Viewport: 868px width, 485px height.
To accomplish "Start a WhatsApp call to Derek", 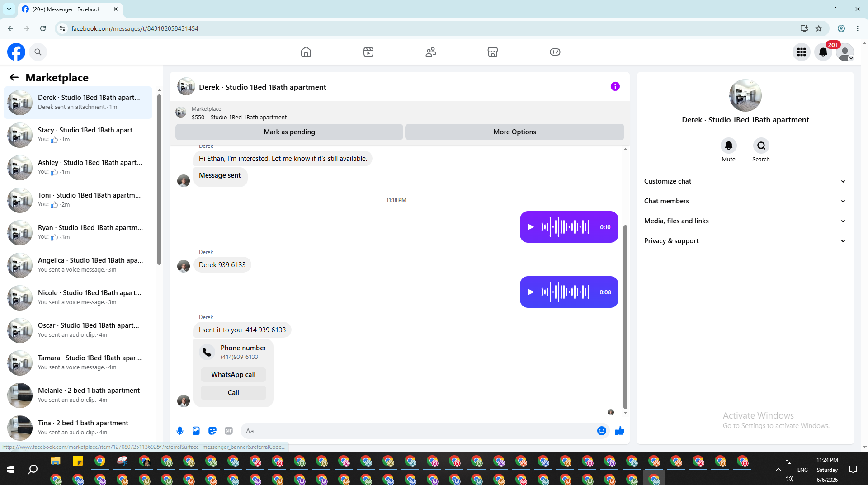I will tap(233, 375).
